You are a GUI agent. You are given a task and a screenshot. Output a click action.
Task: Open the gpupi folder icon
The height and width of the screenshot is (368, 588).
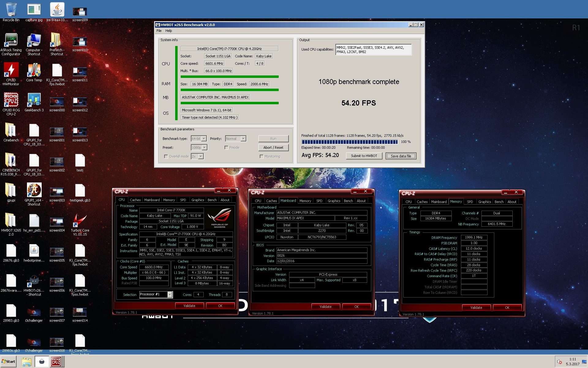[x=11, y=193]
